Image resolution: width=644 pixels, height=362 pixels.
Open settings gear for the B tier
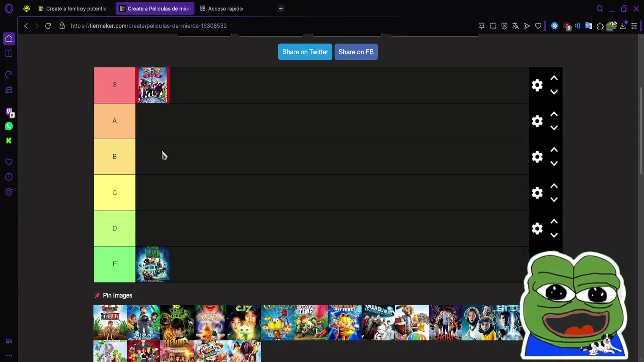(537, 157)
